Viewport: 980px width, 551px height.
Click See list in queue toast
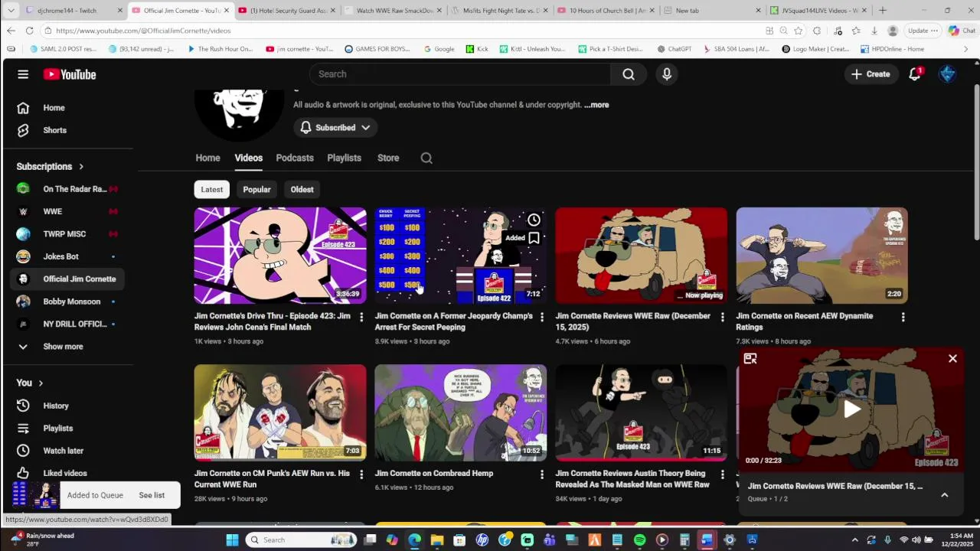click(x=152, y=495)
